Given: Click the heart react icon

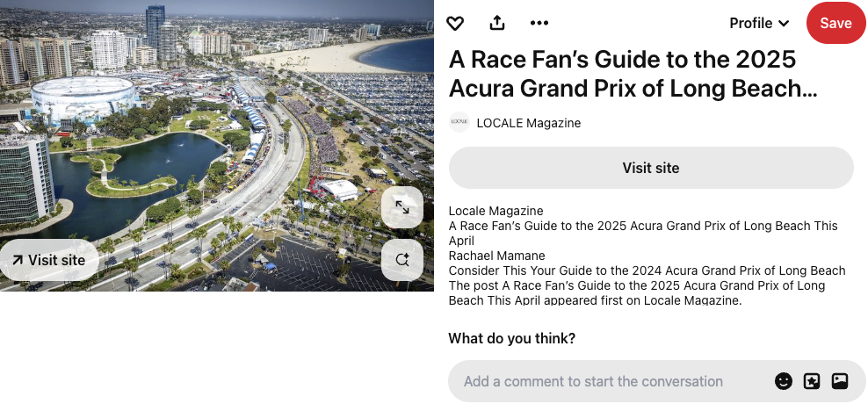Looking at the screenshot, I should pyautogui.click(x=454, y=24).
